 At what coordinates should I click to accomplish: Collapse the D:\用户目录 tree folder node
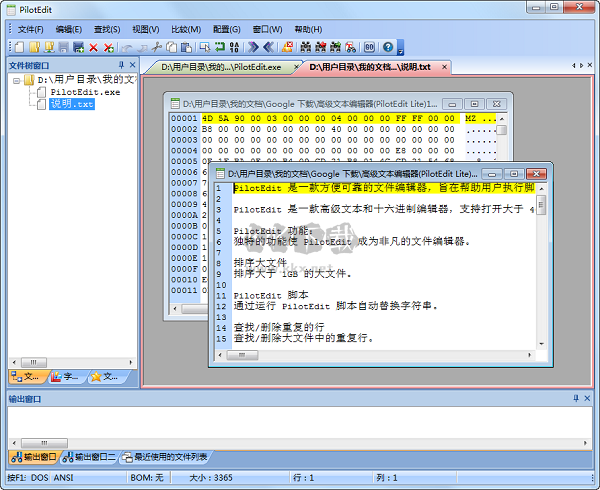(x=16, y=81)
